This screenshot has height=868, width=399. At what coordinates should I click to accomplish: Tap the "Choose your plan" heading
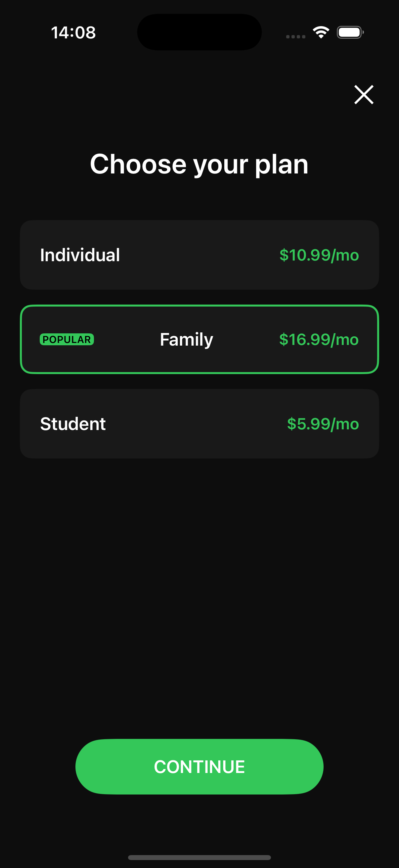point(199,164)
